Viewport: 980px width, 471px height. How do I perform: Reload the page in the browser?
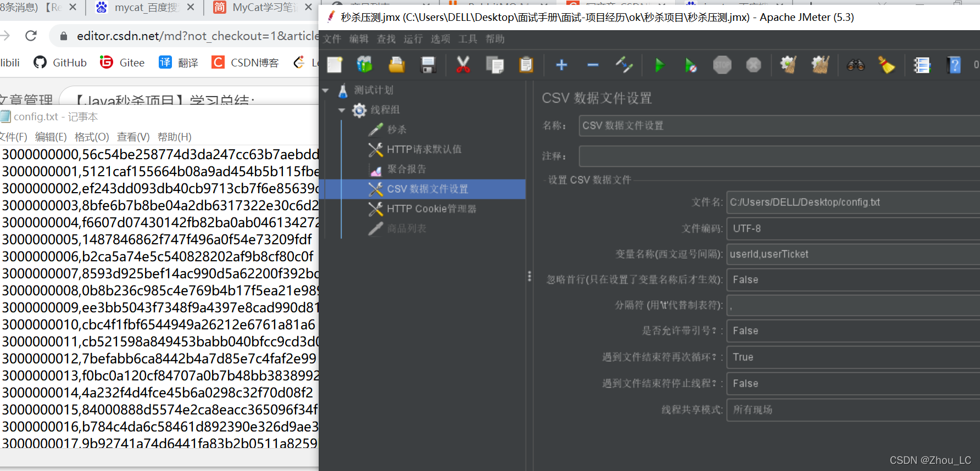tap(31, 36)
